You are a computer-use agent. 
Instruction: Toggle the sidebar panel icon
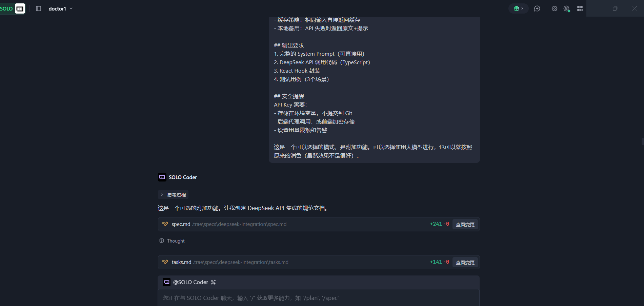tap(38, 8)
